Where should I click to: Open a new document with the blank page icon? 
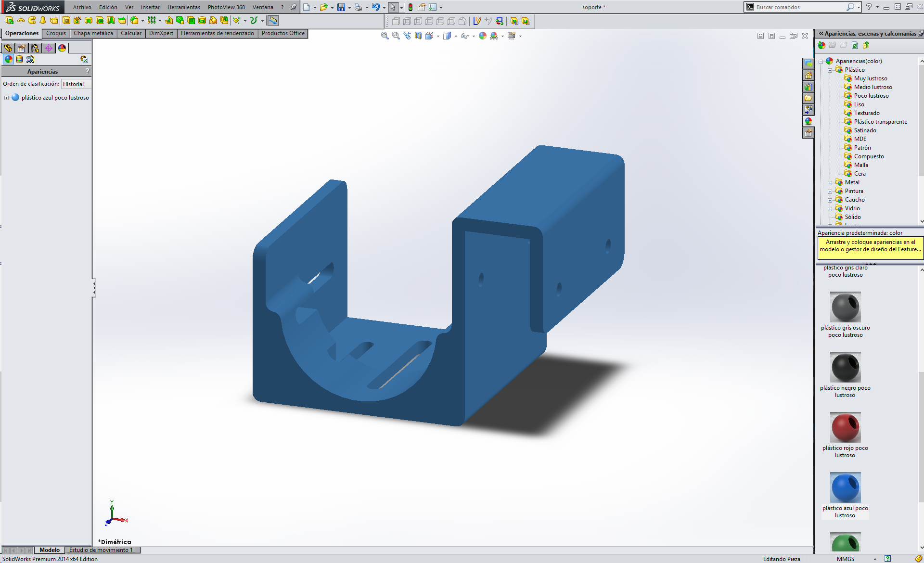(306, 7)
